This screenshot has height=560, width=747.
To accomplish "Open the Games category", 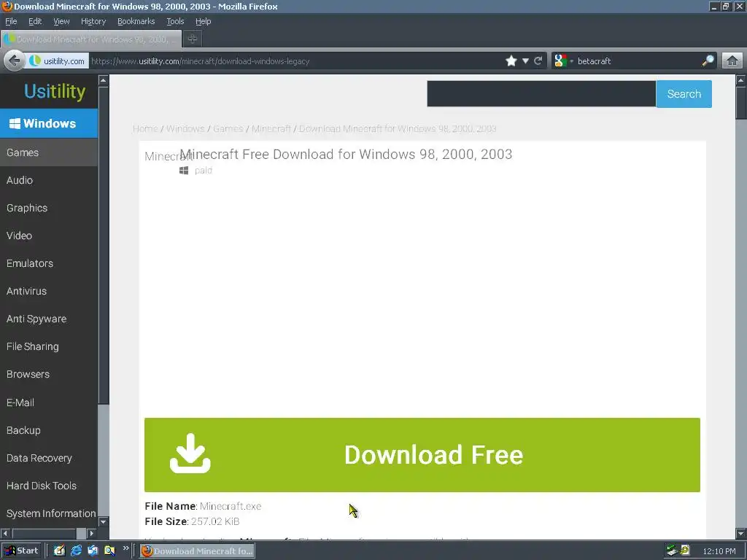I will point(49,152).
